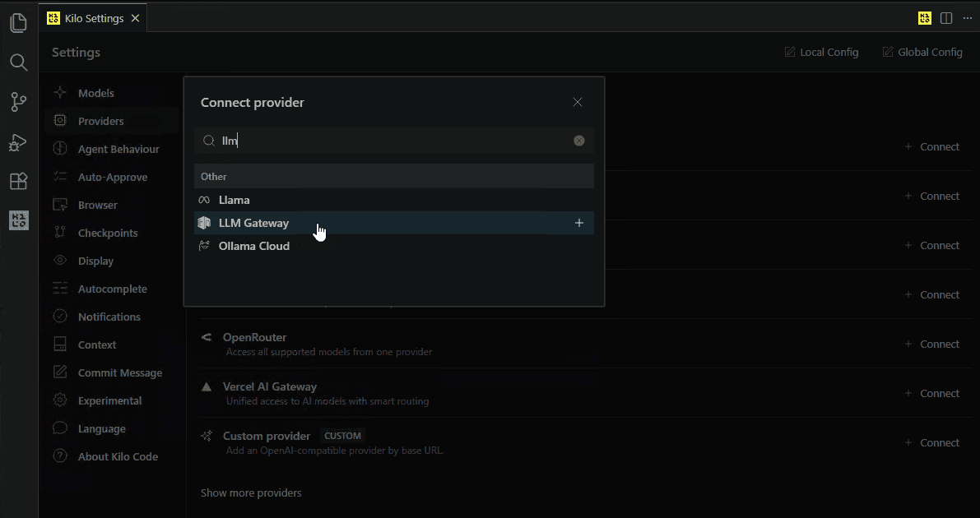Viewport: 980px width, 518px height.
Task: Close the Connect provider dialog
Action: 578,102
